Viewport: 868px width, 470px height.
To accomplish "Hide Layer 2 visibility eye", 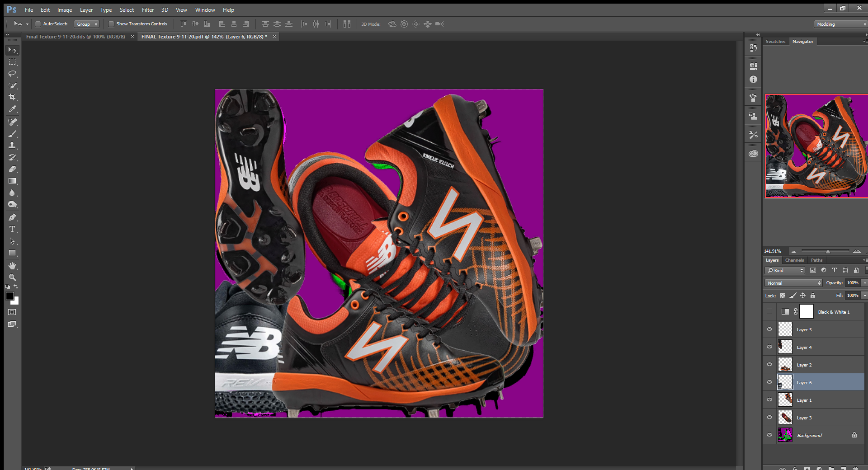I will coord(769,364).
